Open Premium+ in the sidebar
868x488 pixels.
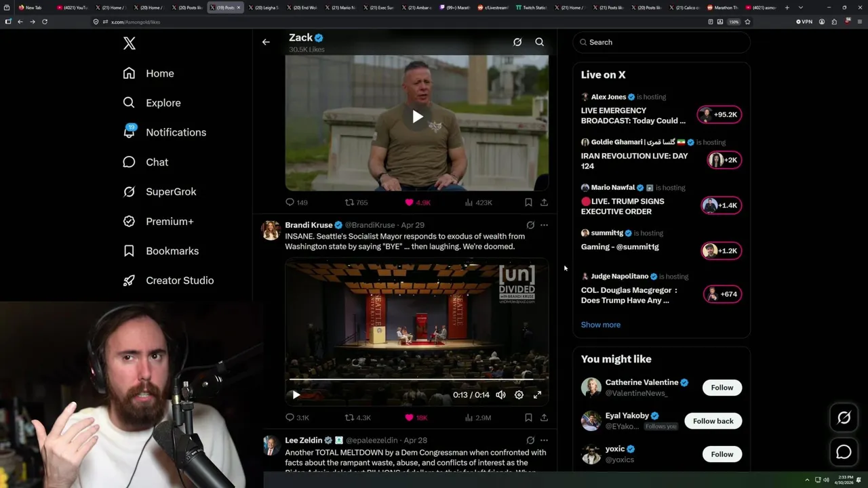[x=158, y=222]
